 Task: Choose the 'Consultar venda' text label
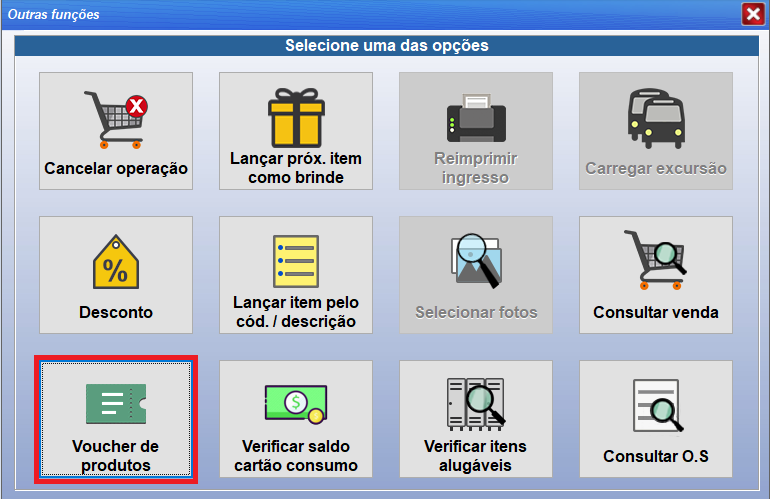(655, 312)
